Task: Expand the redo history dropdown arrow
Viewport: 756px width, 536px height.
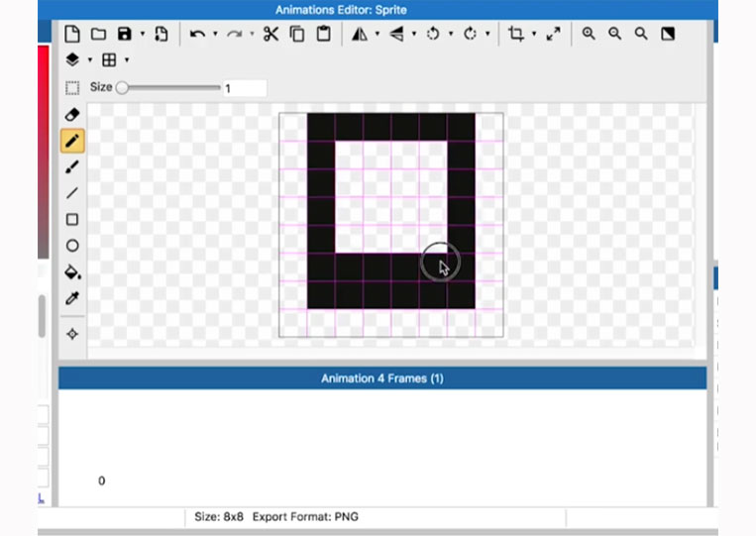Action: pos(252,34)
